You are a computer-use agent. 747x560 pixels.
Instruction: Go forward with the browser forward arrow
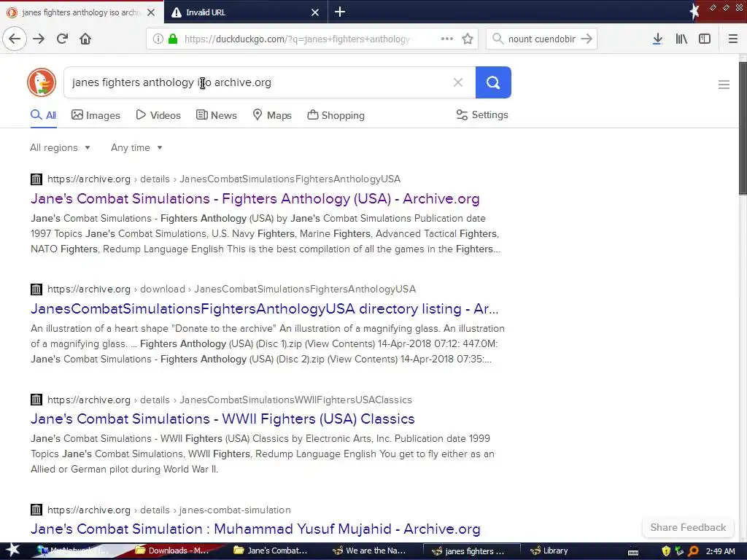click(x=39, y=39)
